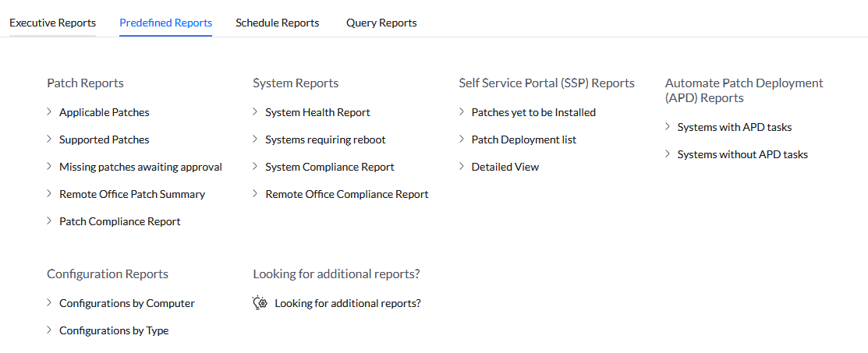868x353 pixels.
Task: Open Configurations by Type report
Action: (114, 331)
